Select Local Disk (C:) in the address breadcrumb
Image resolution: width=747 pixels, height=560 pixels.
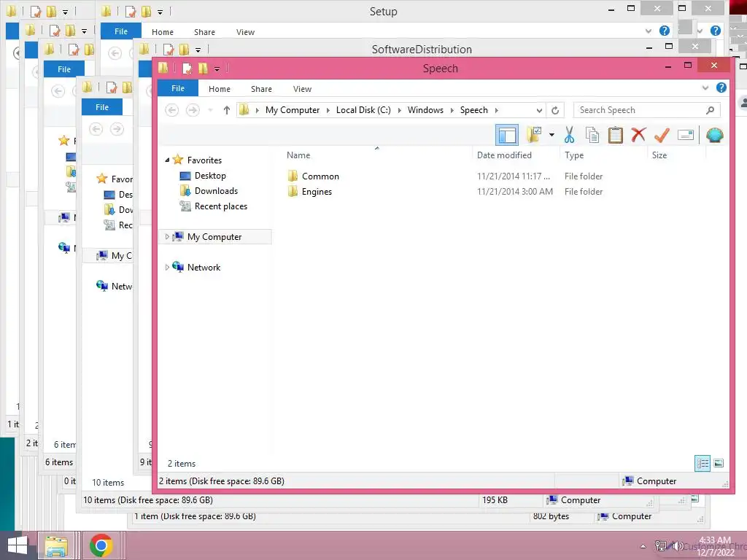[363, 110]
